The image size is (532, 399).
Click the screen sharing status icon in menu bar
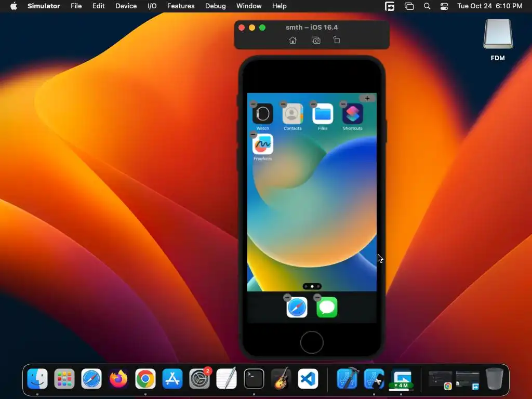(390, 6)
